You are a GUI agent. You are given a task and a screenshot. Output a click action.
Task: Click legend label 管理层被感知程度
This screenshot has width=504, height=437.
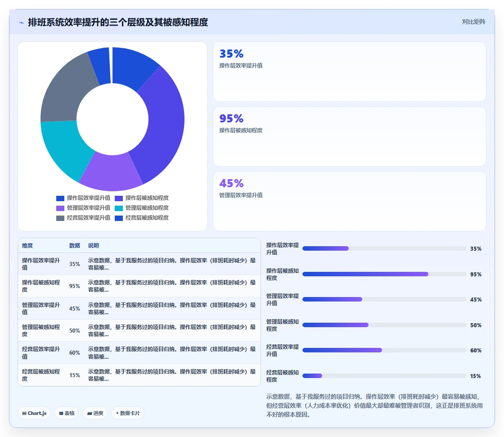coord(147,208)
